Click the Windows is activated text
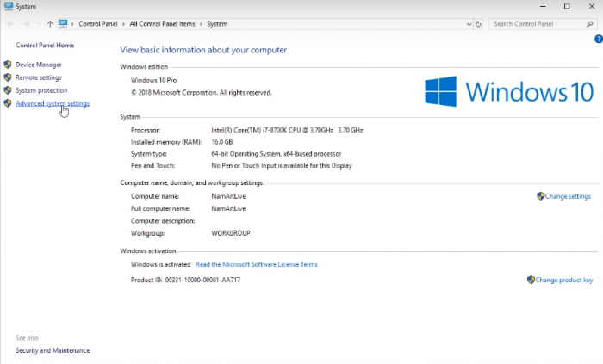 (x=161, y=264)
